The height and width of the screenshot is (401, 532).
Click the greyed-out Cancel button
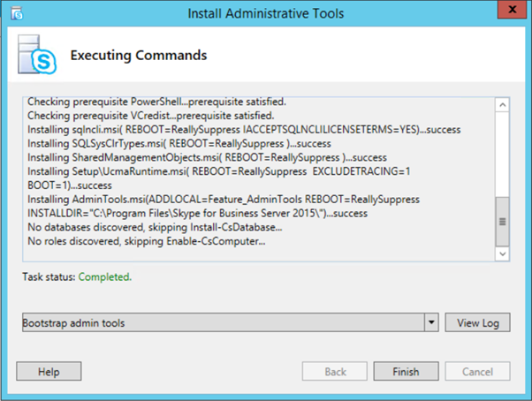tap(477, 372)
